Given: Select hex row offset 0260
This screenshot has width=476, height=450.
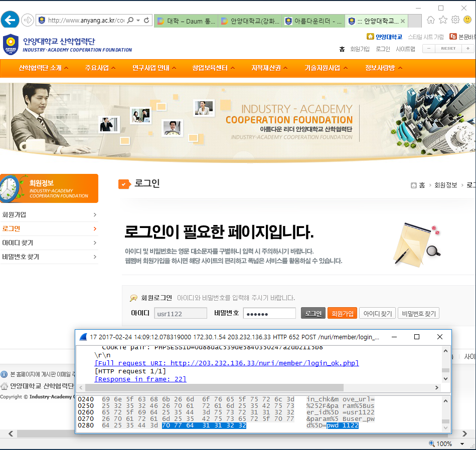Looking at the screenshot, I should [86, 412].
